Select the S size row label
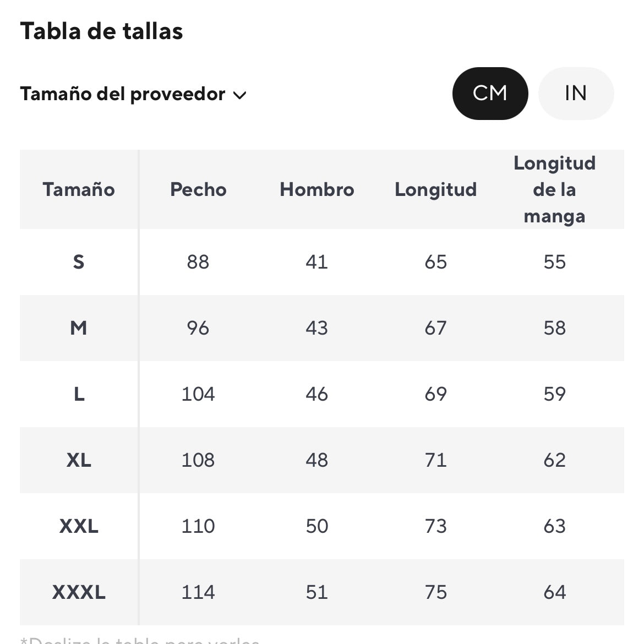The width and height of the screenshot is (644, 644). [79, 262]
